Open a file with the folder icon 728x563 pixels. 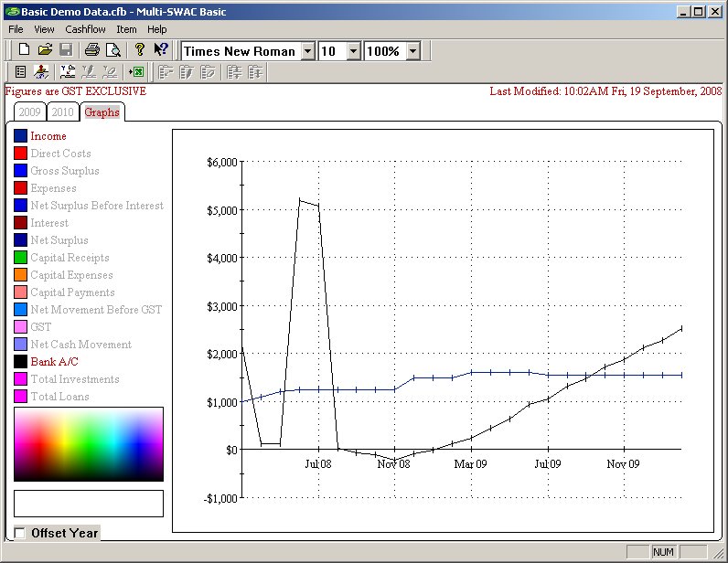click(x=45, y=49)
